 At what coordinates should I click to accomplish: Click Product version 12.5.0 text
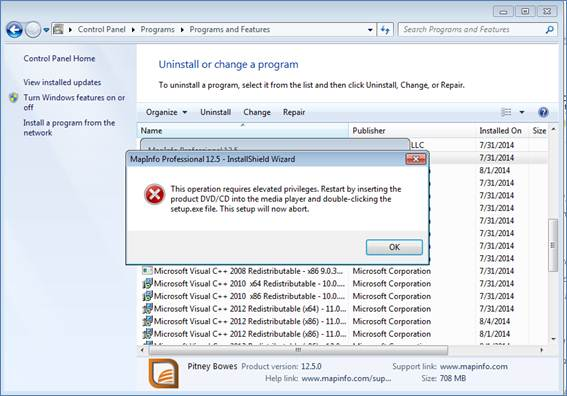point(281,366)
